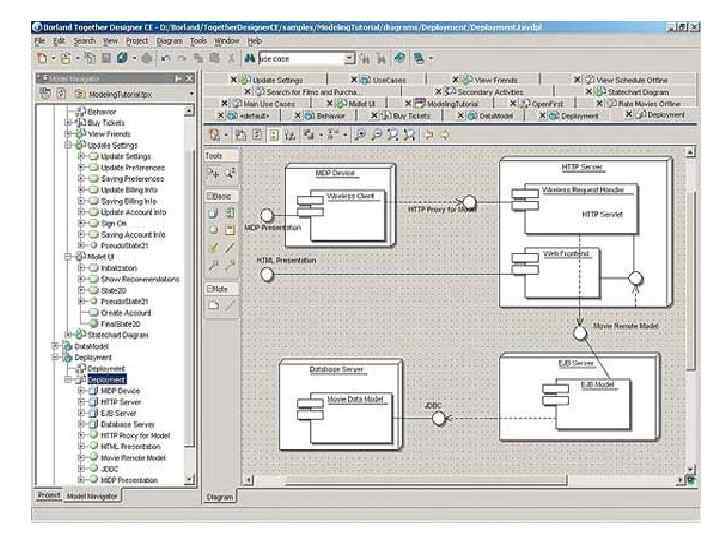Select the yellow association line tool in palette
The image size is (720, 540).
click(x=213, y=248)
